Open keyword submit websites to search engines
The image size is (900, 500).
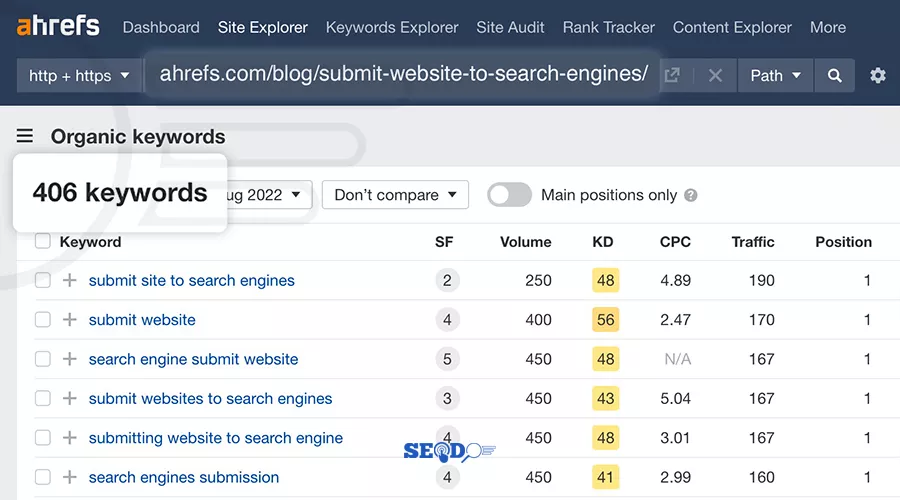coord(210,398)
